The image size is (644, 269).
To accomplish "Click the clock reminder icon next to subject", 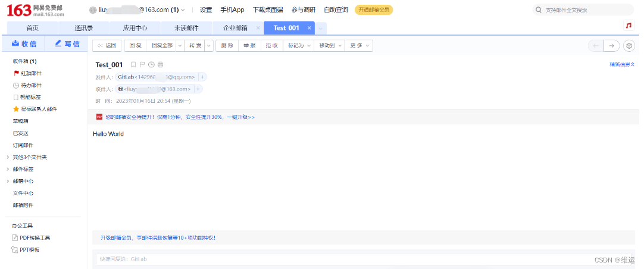I will click(x=151, y=64).
